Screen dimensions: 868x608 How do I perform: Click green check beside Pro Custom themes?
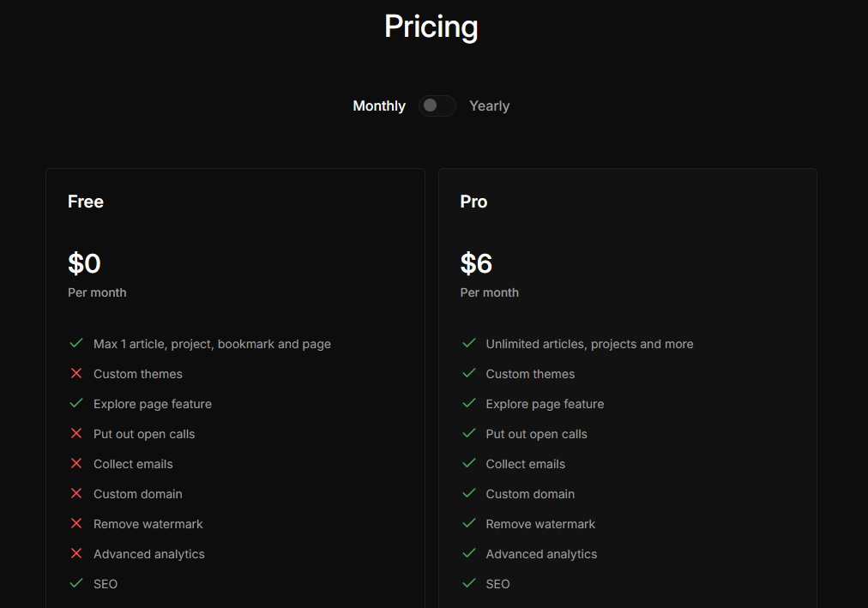click(469, 374)
